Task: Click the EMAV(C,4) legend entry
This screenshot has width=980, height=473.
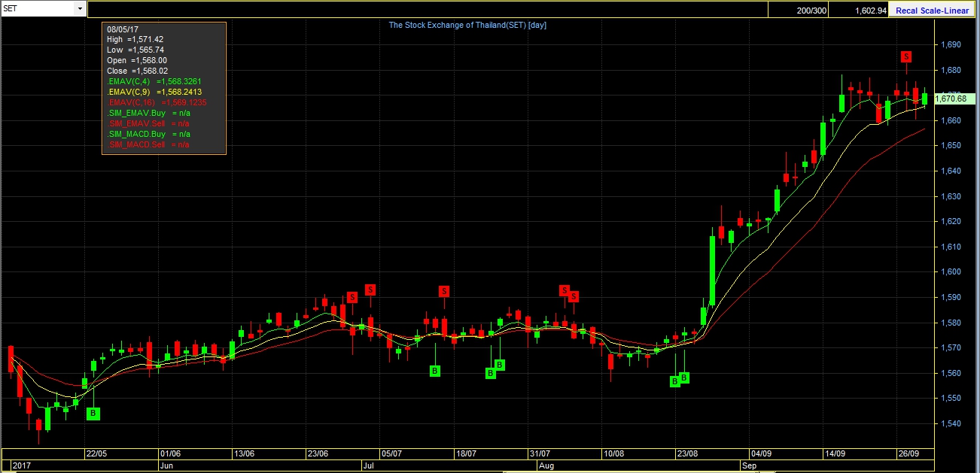Action: click(x=155, y=81)
